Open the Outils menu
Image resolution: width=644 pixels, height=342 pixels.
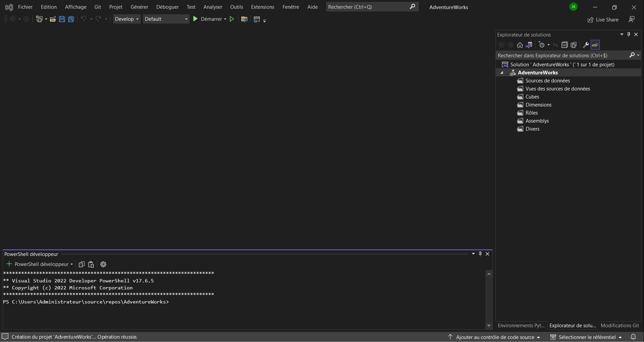[237, 7]
